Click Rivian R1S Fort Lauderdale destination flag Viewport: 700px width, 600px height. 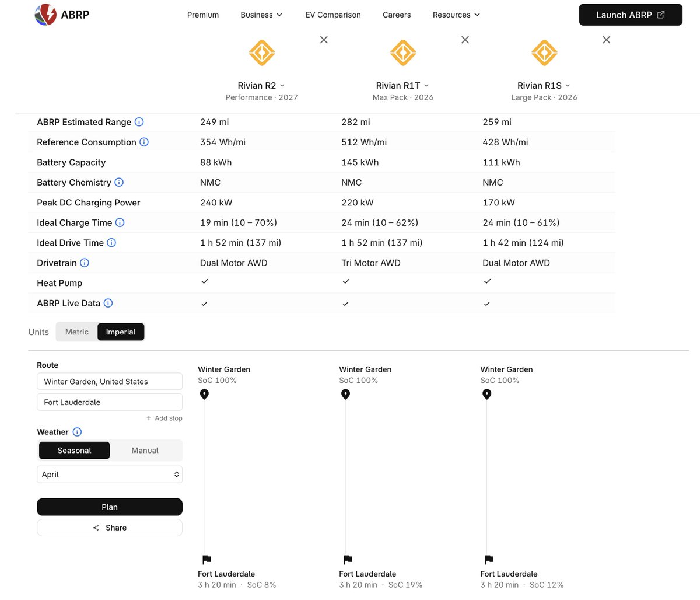coord(489,560)
